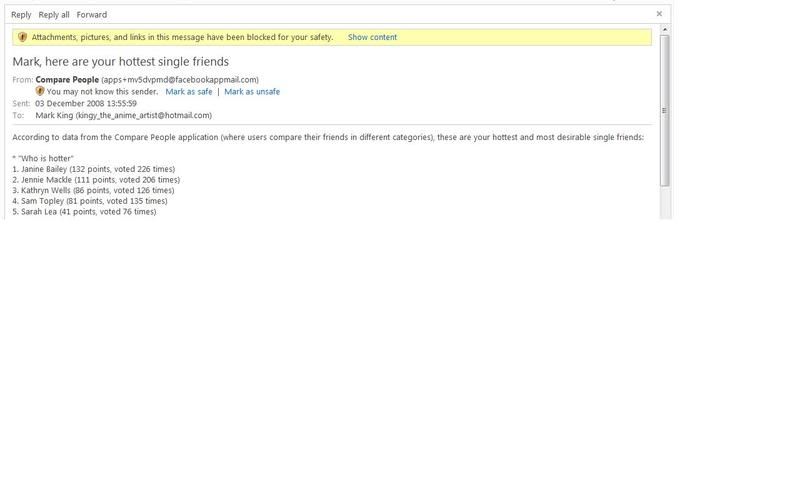Screen dimensions: 800x500
Task: Click the shield icon in the yellow safety bar
Action: point(22,37)
